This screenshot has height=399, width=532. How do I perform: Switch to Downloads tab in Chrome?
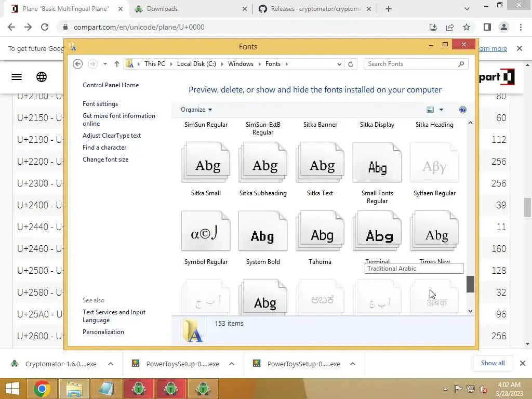pos(190,9)
